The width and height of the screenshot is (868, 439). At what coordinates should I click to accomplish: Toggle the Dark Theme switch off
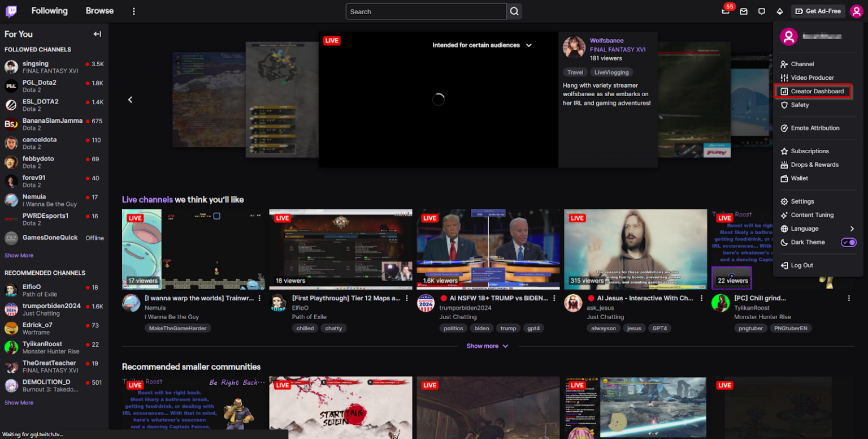point(848,242)
